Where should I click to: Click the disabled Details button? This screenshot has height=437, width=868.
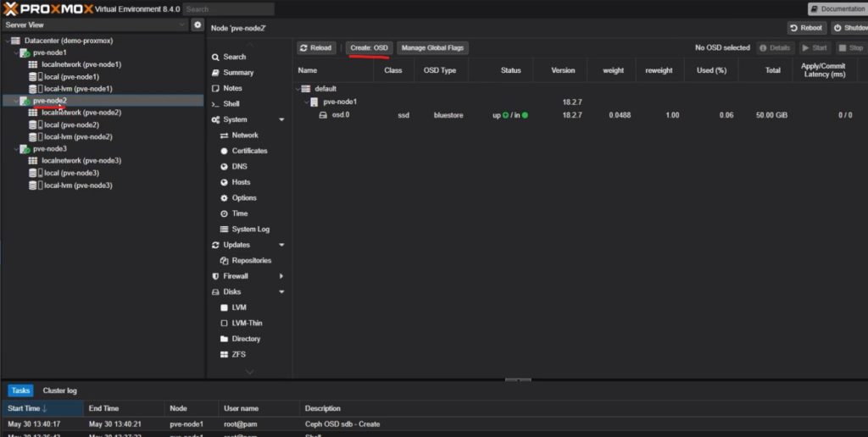tap(775, 48)
